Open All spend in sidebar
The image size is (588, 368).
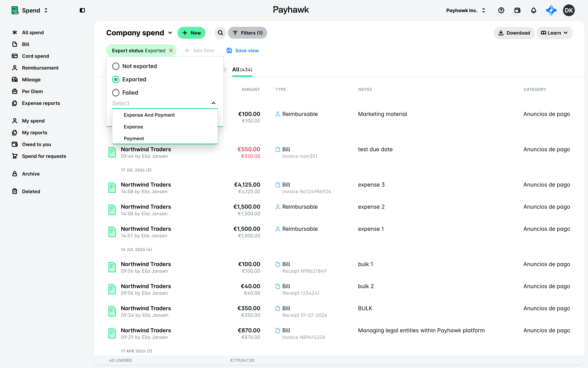[x=33, y=33]
